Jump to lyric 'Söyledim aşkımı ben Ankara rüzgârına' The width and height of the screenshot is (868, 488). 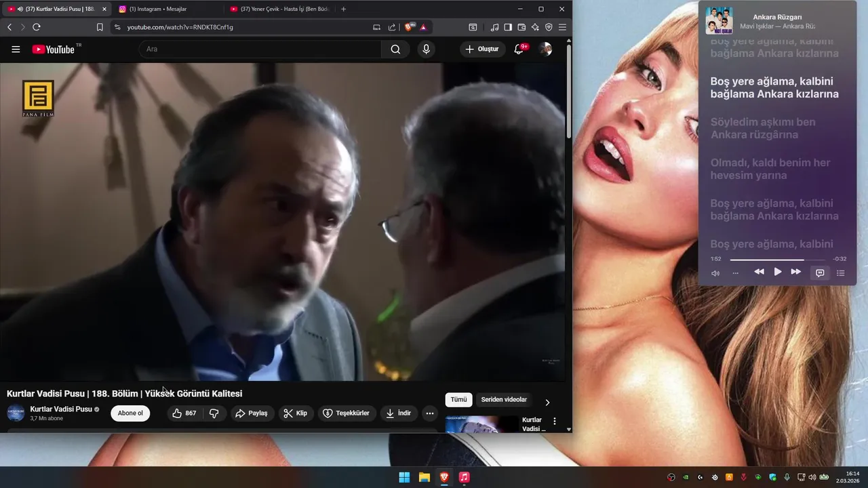pyautogui.click(x=763, y=128)
